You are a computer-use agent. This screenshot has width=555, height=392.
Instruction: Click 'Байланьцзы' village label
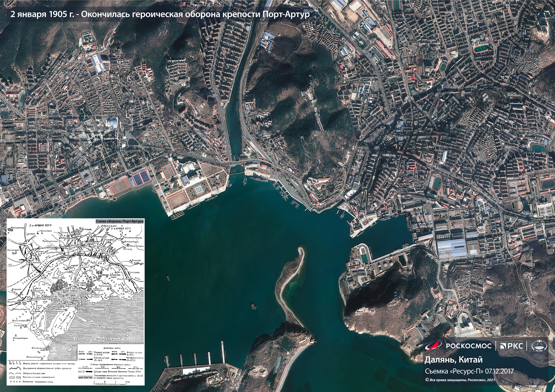click(x=39, y=348)
